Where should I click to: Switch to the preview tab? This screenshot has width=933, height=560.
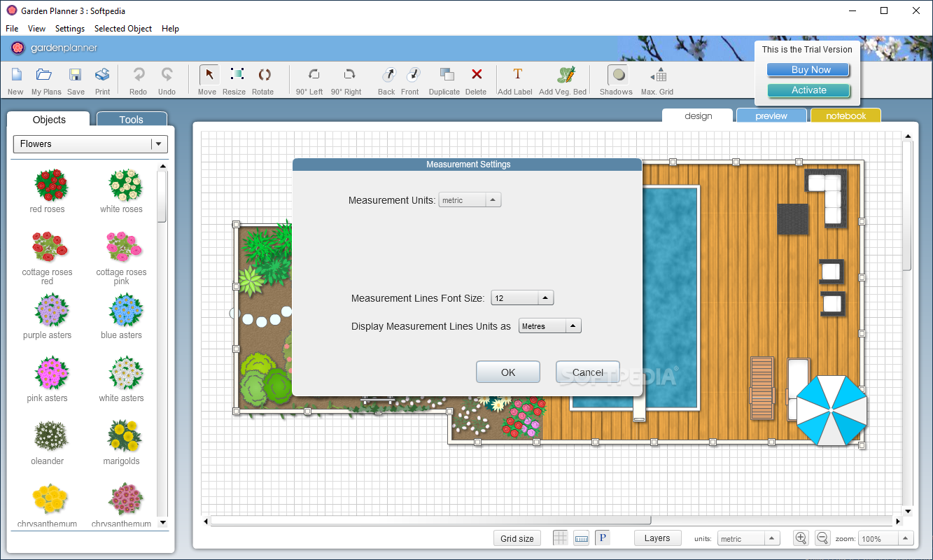(771, 115)
